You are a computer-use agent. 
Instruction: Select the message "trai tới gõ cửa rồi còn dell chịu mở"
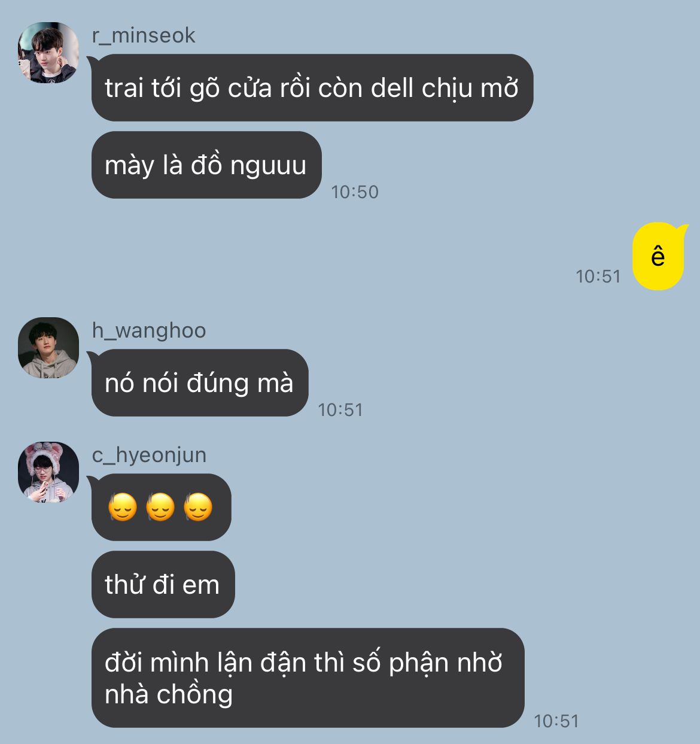pos(312,88)
